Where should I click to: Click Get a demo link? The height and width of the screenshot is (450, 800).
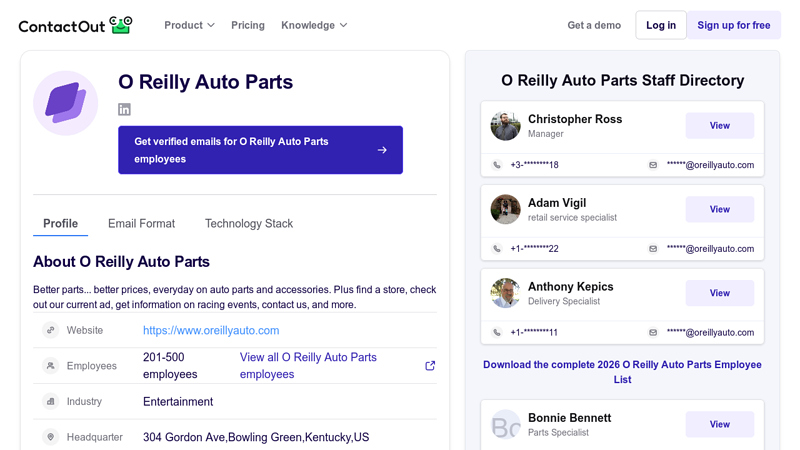pos(594,25)
